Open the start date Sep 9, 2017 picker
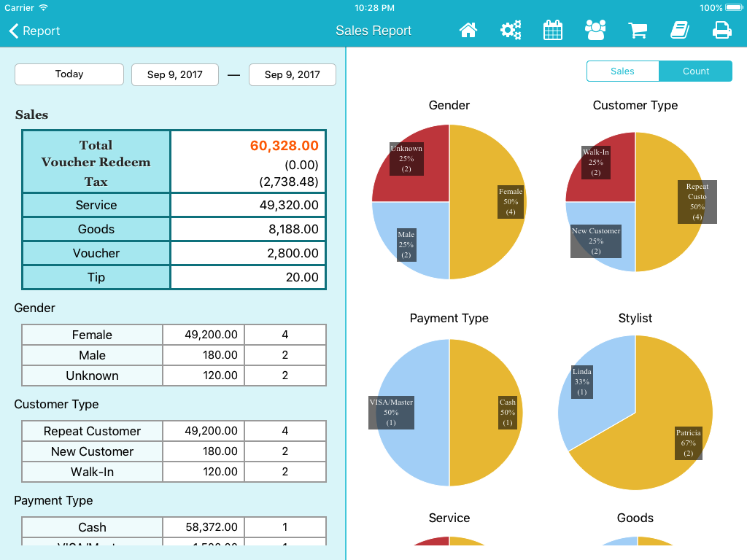The height and width of the screenshot is (560, 747). pyautogui.click(x=174, y=74)
